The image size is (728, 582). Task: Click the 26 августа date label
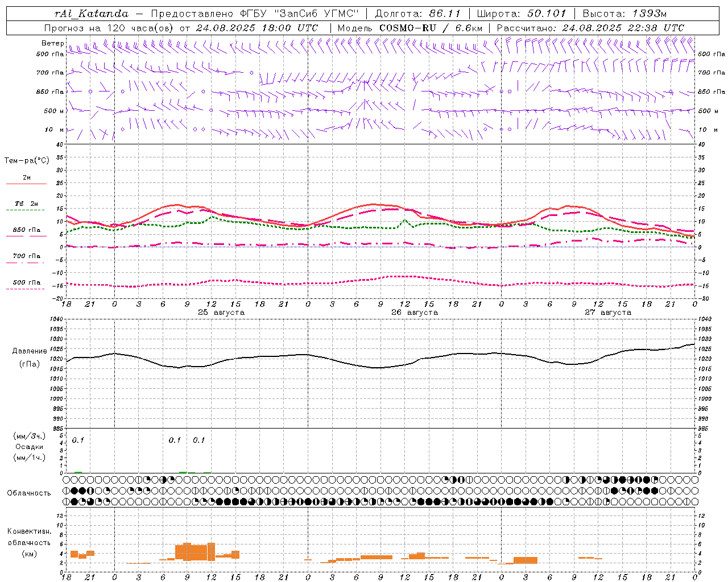tap(415, 313)
